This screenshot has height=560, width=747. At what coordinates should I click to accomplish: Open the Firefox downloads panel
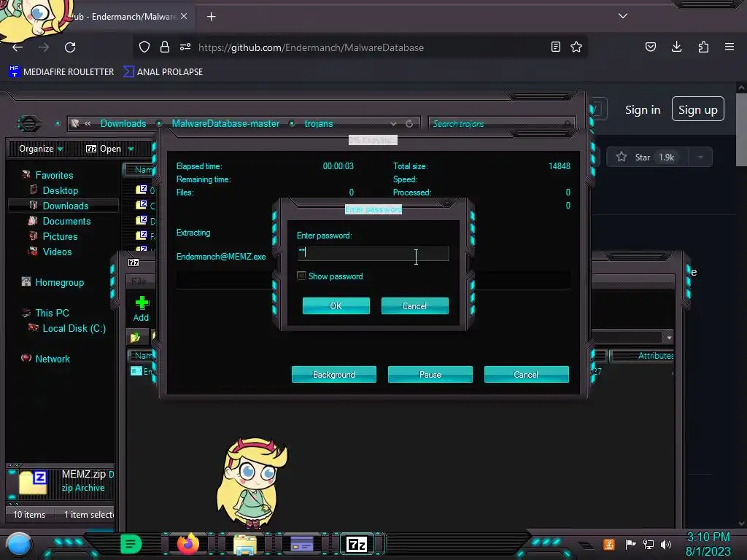click(x=676, y=47)
